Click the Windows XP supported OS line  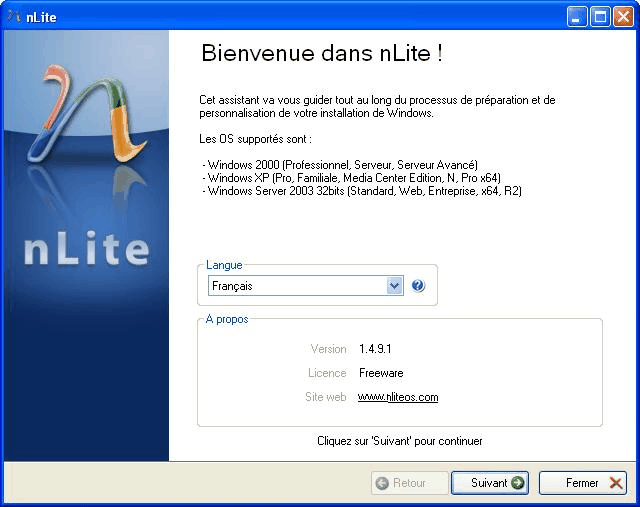[351, 178]
